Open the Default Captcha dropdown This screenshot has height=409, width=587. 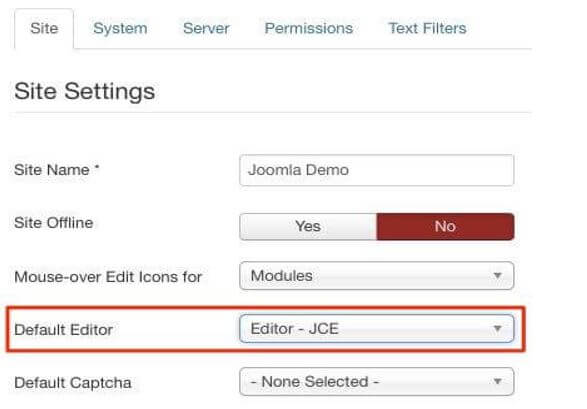pos(377,382)
